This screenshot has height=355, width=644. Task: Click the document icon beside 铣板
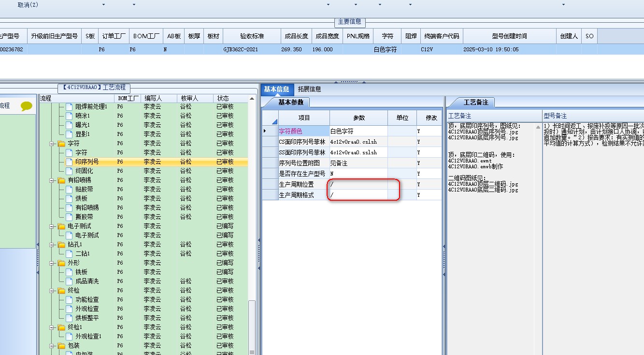pos(69,272)
